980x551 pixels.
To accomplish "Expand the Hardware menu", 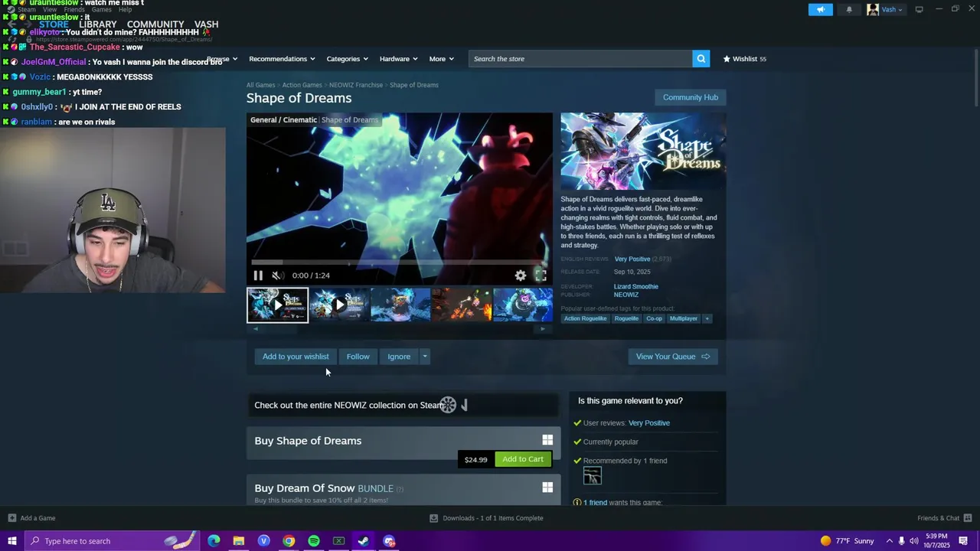I will (398, 59).
